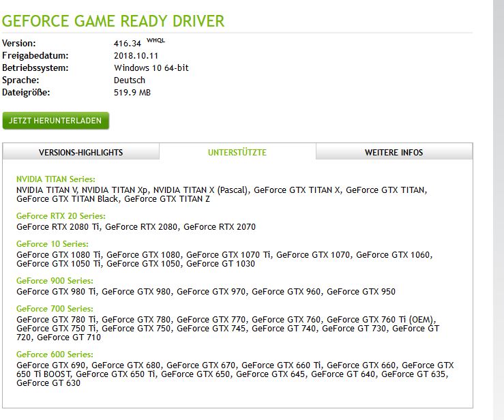Click the JETZT HERUNTERLADEN download button
504x420 pixels.
56,121
